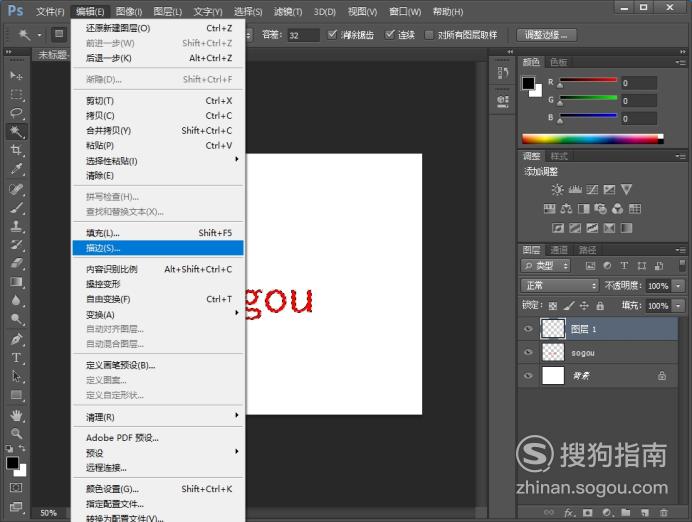Expand 预设 submenu
Image resolution: width=692 pixels, height=522 pixels.
pos(158,453)
